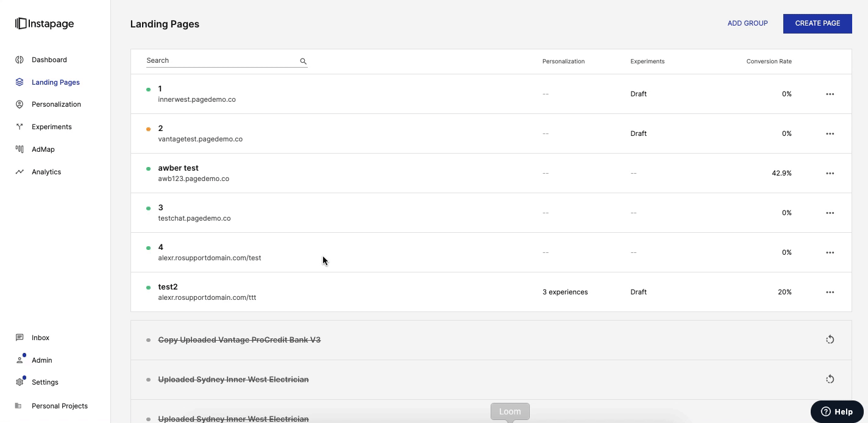Click the alexr.rosupportdomain.com/ttt URL
868x423 pixels.
(207, 297)
